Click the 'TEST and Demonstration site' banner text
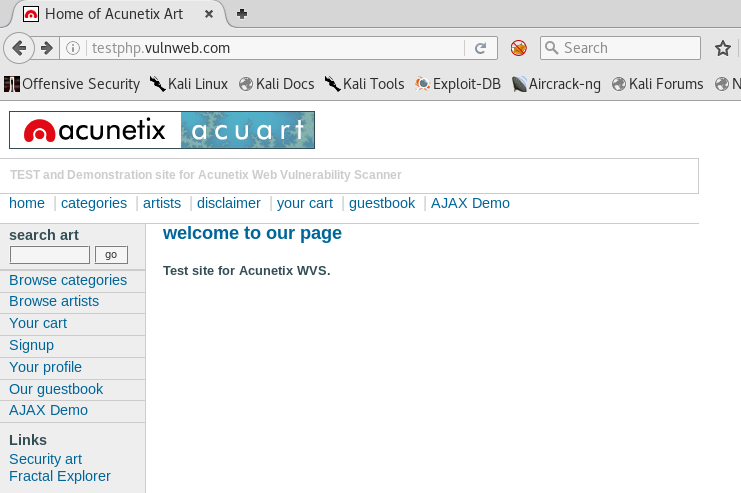Viewport: 741px width, 493px height. 206,175
